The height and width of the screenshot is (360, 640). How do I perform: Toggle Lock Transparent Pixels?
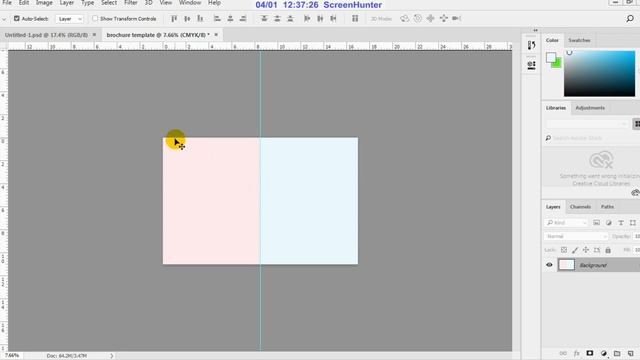(x=564, y=250)
